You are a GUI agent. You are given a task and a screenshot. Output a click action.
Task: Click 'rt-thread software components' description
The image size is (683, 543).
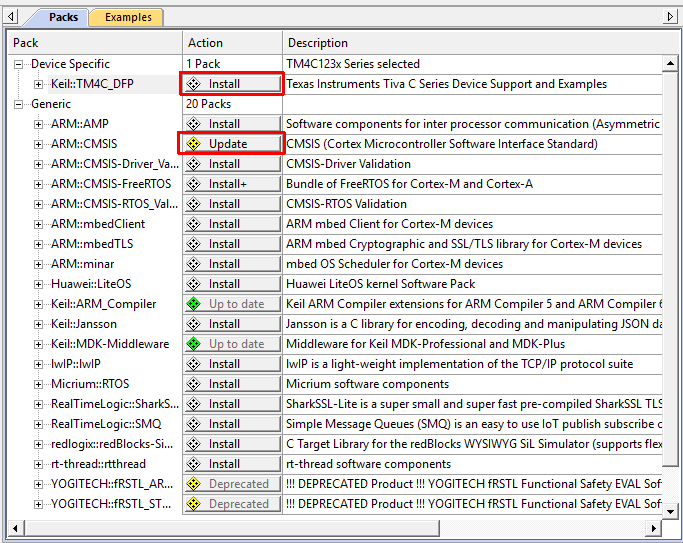point(368,465)
